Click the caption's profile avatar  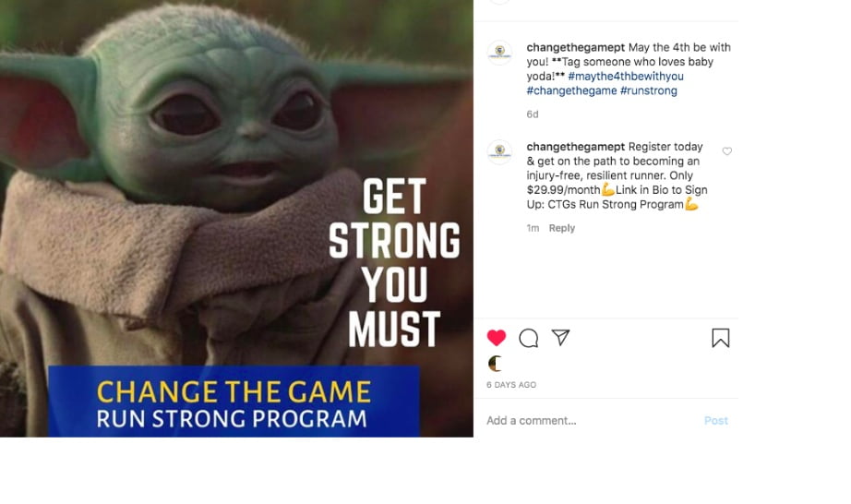click(500, 53)
